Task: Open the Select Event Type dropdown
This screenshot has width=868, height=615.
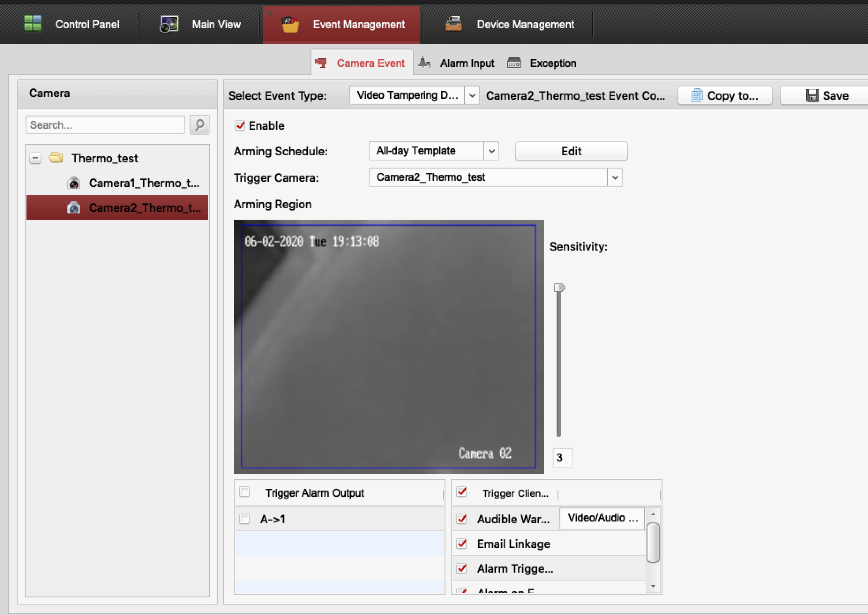Action: coord(472,95)
